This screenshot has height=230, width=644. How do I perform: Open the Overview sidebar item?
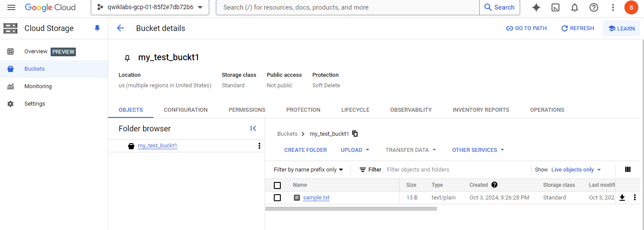tap(54, 51)
